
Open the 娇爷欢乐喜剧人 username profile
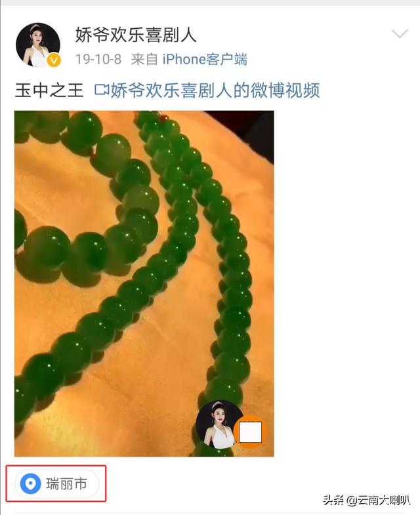136,35
